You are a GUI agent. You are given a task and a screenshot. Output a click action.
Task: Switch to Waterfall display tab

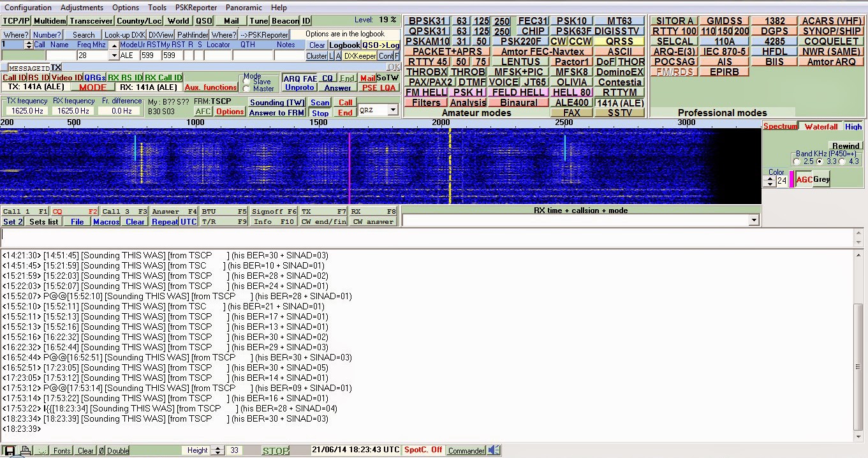[x=821, y=126]
